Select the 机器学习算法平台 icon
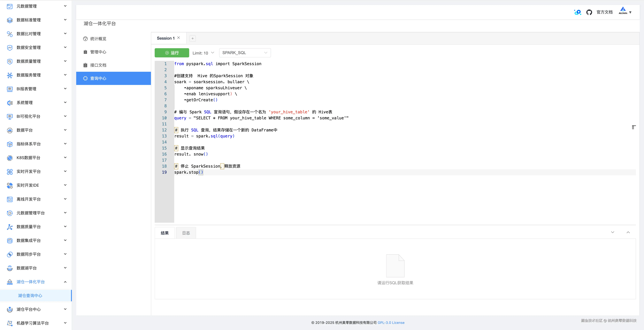Viewport: 644px width, 330px height. point(9,323)
